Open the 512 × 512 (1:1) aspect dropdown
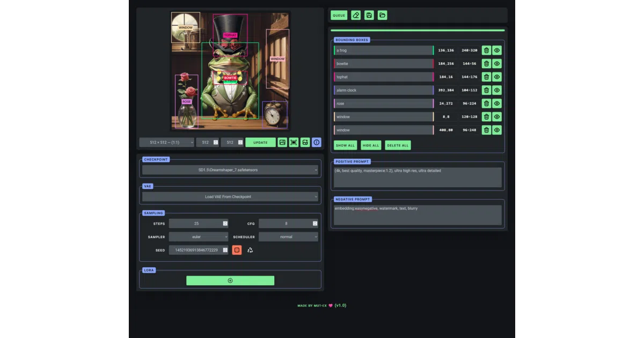The width and height of the screenshot is (644, 338). click(x=166, y=142)
